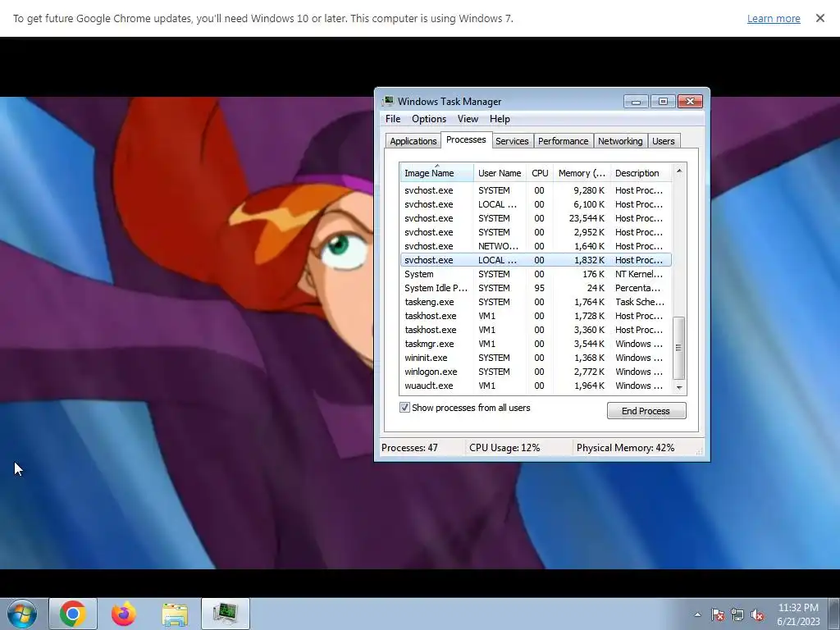Screen dimensions: 840x630
Task: Select taskhost.exe row using 3,360 K
Action: coord(536,330)
